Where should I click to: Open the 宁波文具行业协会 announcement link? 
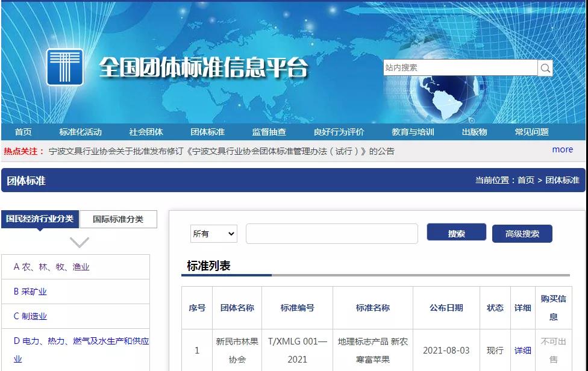221,151
